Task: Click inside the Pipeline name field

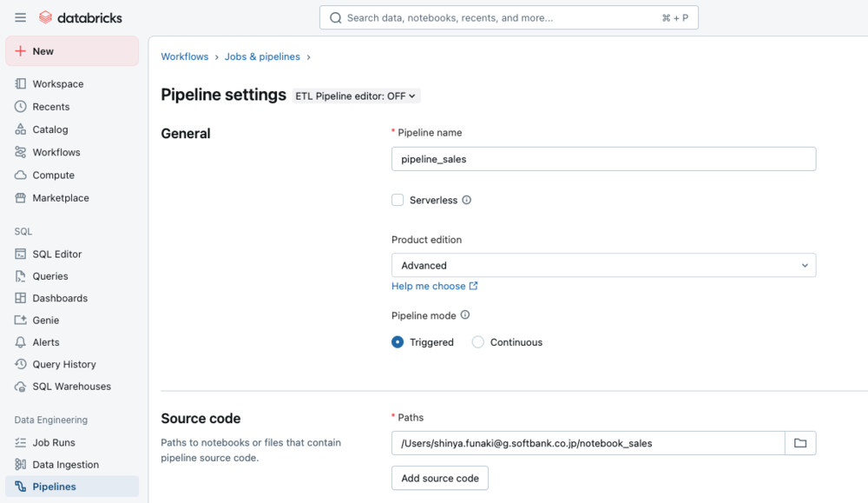Action: click(604, 159)
